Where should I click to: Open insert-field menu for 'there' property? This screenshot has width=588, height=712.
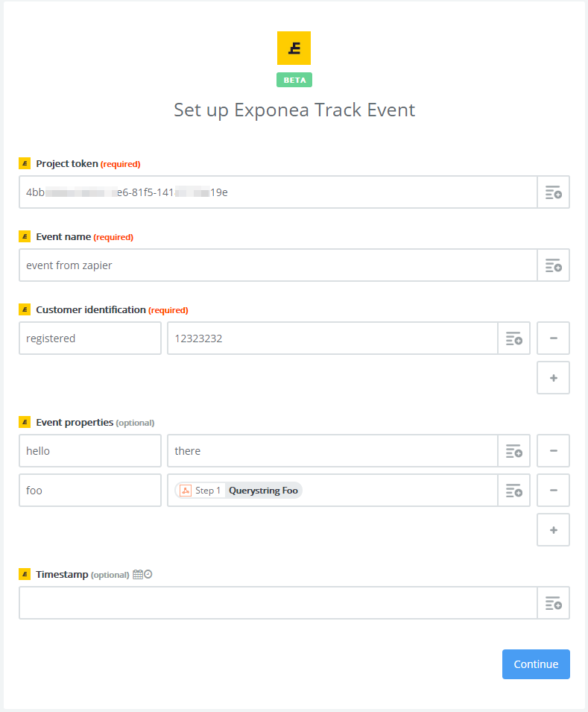[x=513, y=451]
